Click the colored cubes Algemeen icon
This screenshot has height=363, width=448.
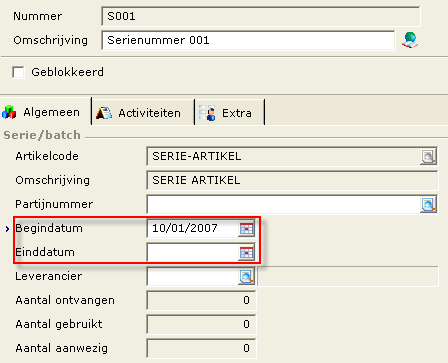point(9,112)
